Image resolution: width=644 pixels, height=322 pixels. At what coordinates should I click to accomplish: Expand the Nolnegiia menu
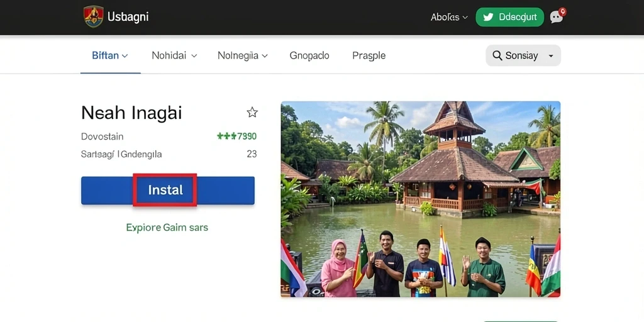[x=242, y=55]
